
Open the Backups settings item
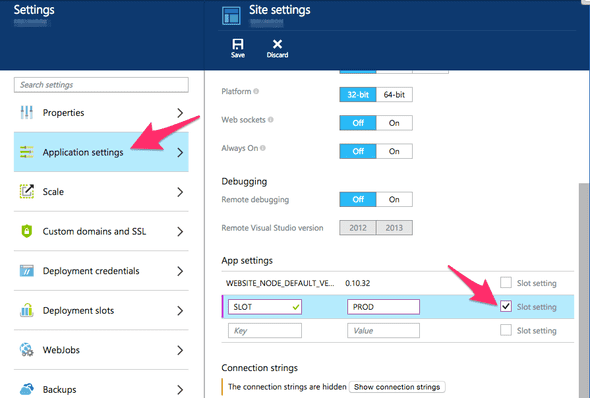pos(101,384)
